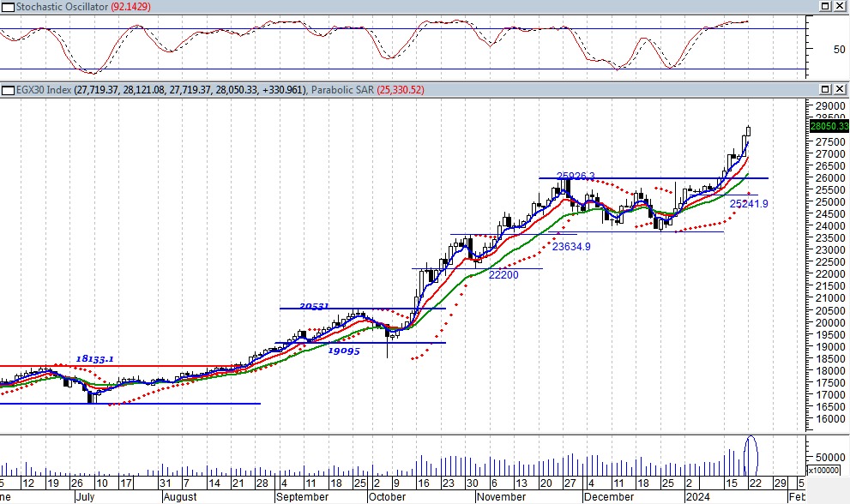Click the 2024 year marker on axis
The width and height of the screenshot is (850, 504).
click(696, 496)
